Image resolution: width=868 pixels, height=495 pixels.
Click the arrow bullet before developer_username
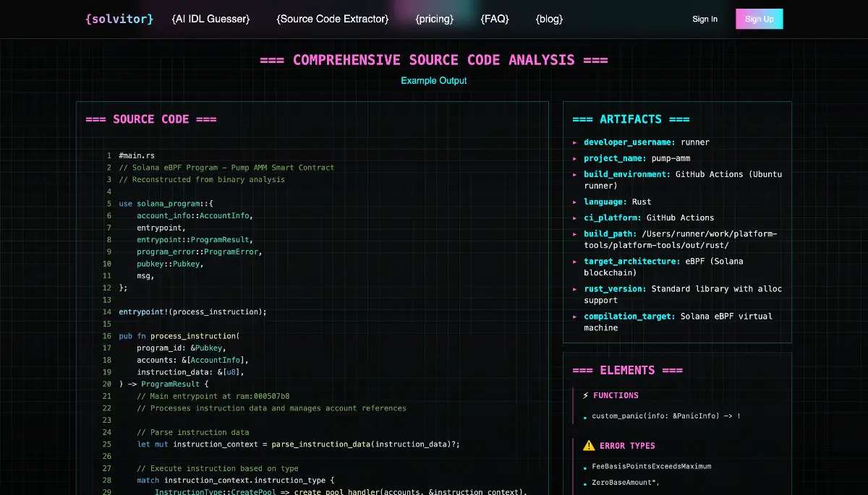(x=575, y=143)
